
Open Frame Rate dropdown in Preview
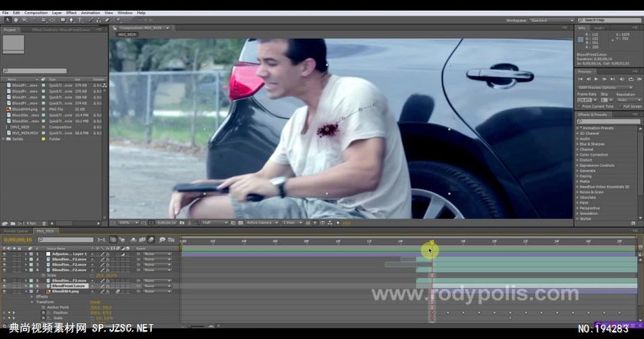[x=588, y=100]
